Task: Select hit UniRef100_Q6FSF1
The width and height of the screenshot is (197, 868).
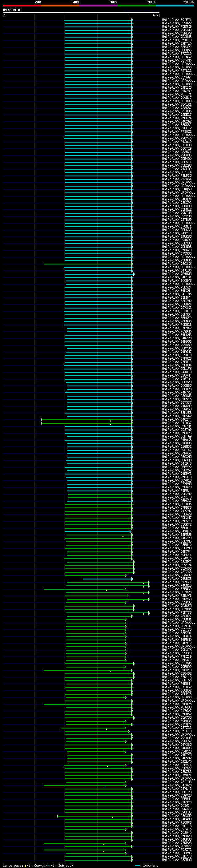Action: pos(177,162)
